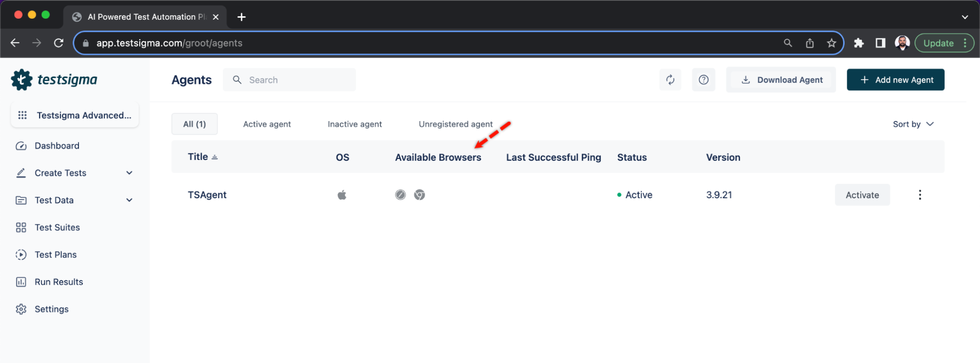980x363 pixels.
Task: Click the Test Suites grid icon
Action: point(21,228)
